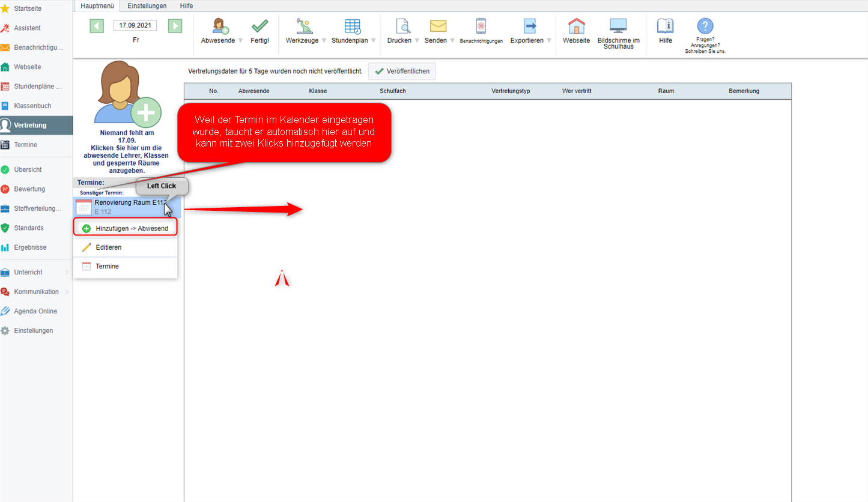Open Stundenpläne in the sidebar

[x=36, y=86]
